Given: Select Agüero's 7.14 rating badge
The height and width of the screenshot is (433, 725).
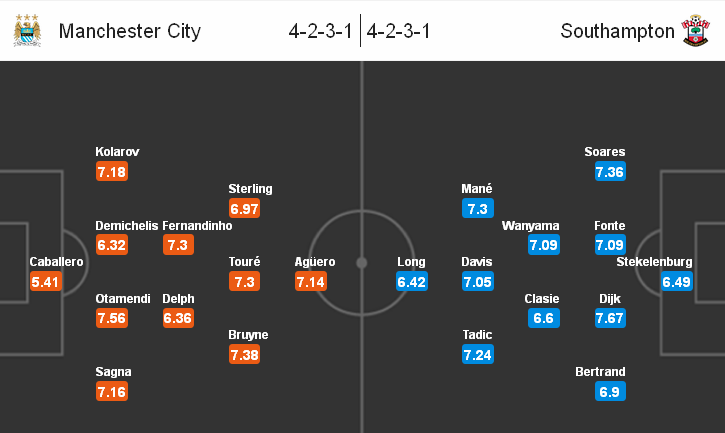Looking at the screenshot, I should click(311, 281).
